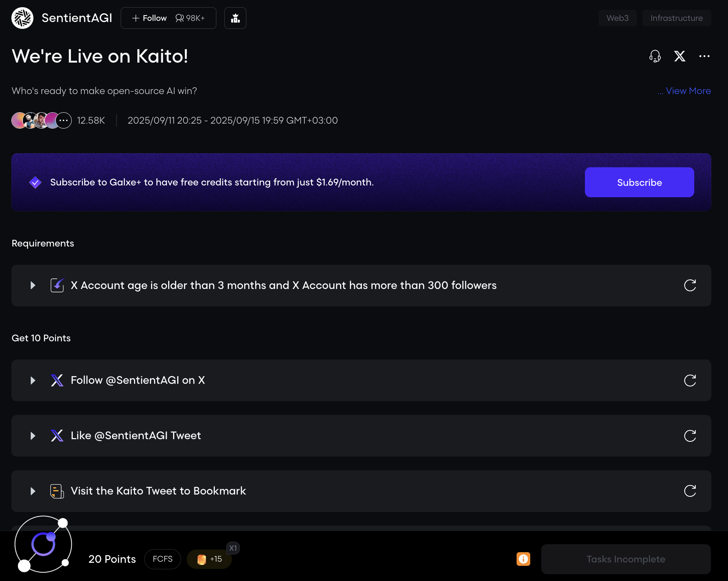
Task: Refresh the Like @SentientAGI Tweet task
Action: [690, 436]
